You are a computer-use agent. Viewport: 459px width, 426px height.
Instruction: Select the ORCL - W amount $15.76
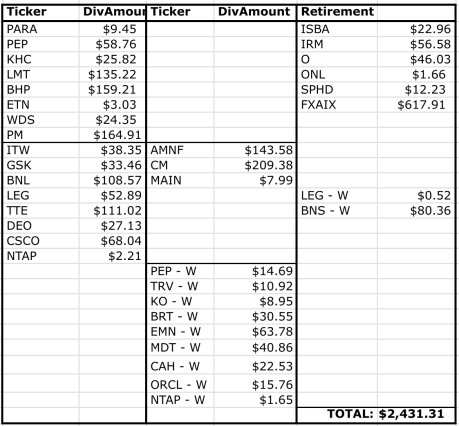pos(255,385)
